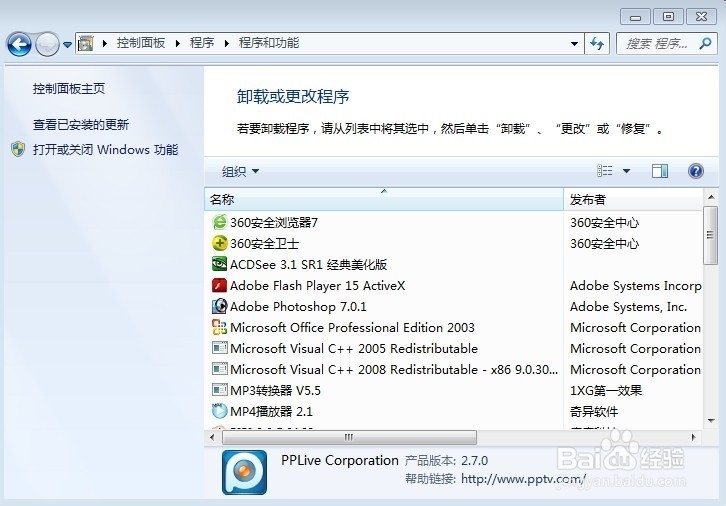726x506 pixels.
Task: Expand arrow before 控制面板 breadcrumb
Action: pyautogui.click(x=105, y=44)
